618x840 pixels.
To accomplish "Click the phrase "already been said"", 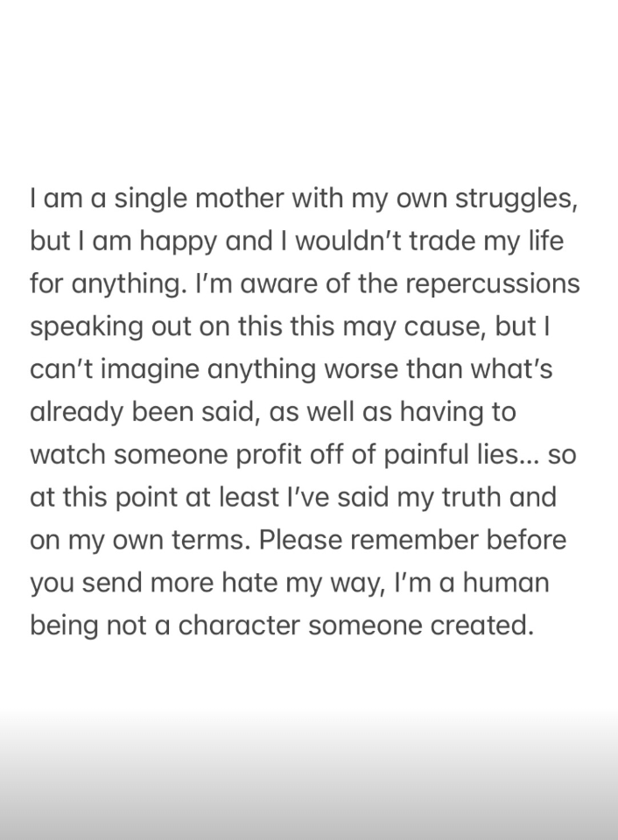I will (142, 412).
